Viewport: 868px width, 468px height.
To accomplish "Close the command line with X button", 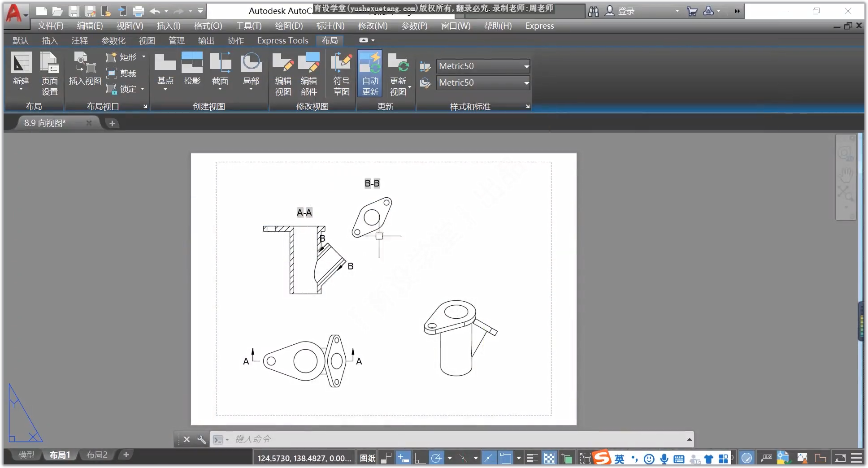I will coord(187,439).
